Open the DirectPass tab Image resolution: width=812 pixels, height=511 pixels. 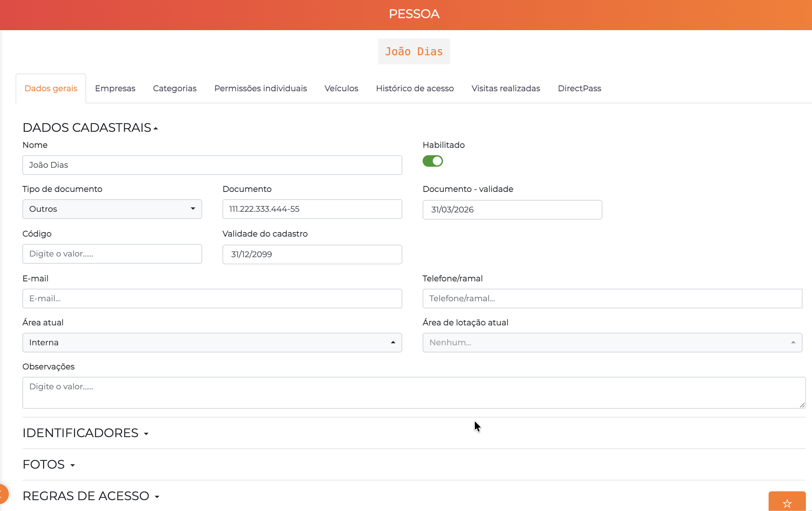579,88
